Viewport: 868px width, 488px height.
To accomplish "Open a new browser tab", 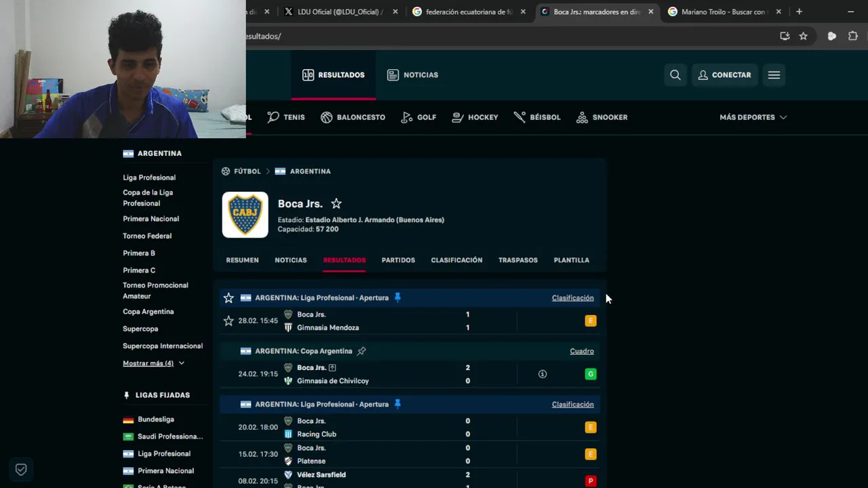I will 799,12.
